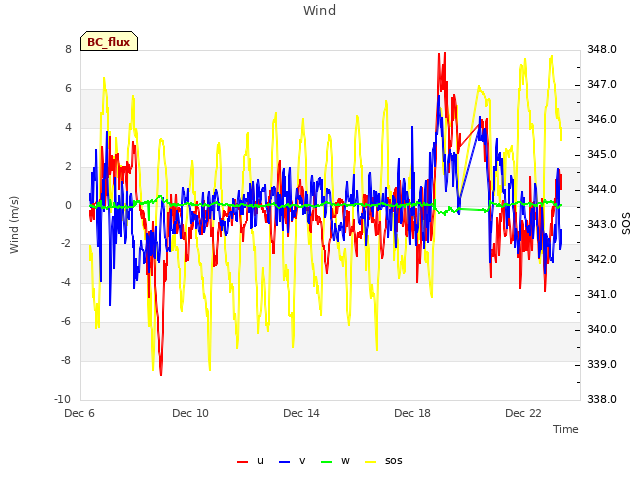Click the right axis value '341.0'
The height and width of the screenshot is (480, 640).
tap(602, 295)
